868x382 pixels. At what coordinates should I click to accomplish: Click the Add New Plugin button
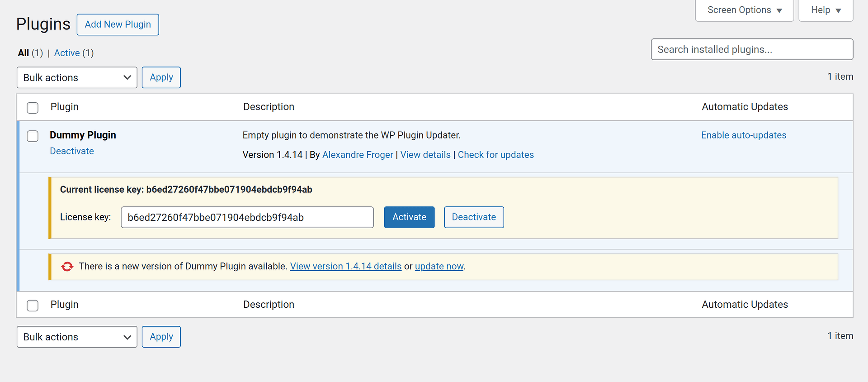tap(118, 24)
